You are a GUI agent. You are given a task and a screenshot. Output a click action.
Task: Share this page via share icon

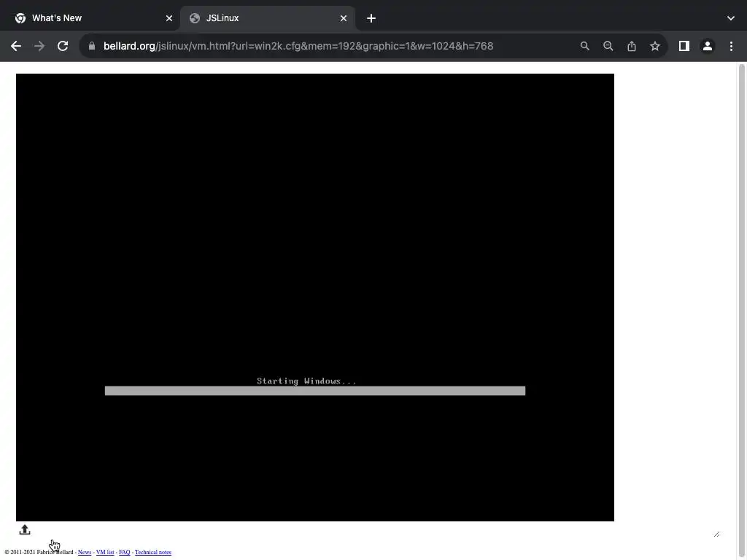pyautogui.click(x=631, y=46)
